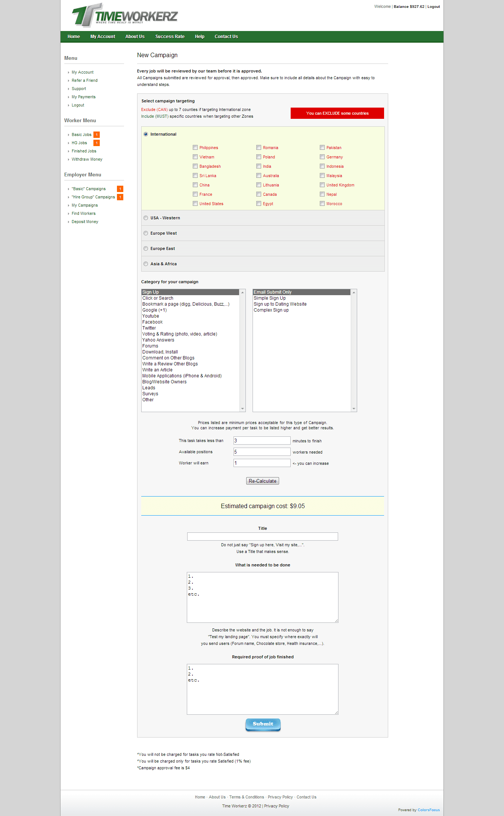Select Complex Sign up subcategory
This screenshot has height=816, width=504.
tap(302, 310)
